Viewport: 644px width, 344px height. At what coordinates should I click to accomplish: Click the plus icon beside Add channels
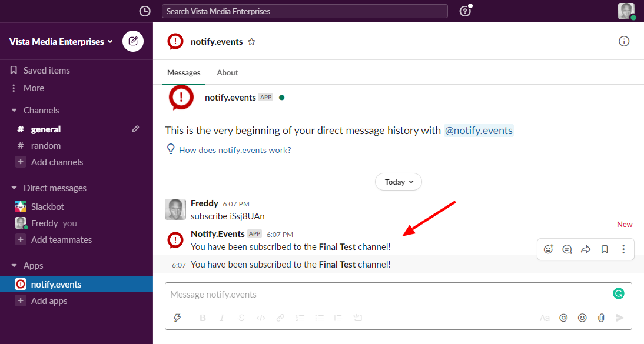tap(21, 162)
